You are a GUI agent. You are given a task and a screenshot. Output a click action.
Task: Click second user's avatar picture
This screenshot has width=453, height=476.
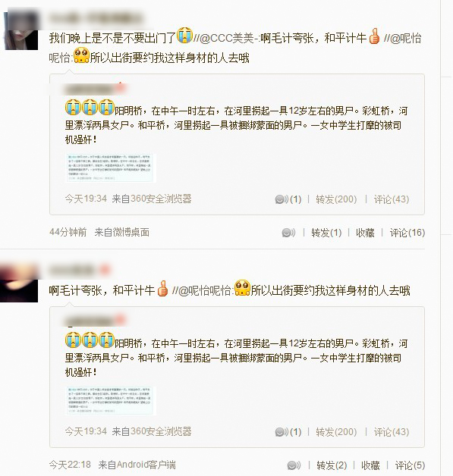19,283
